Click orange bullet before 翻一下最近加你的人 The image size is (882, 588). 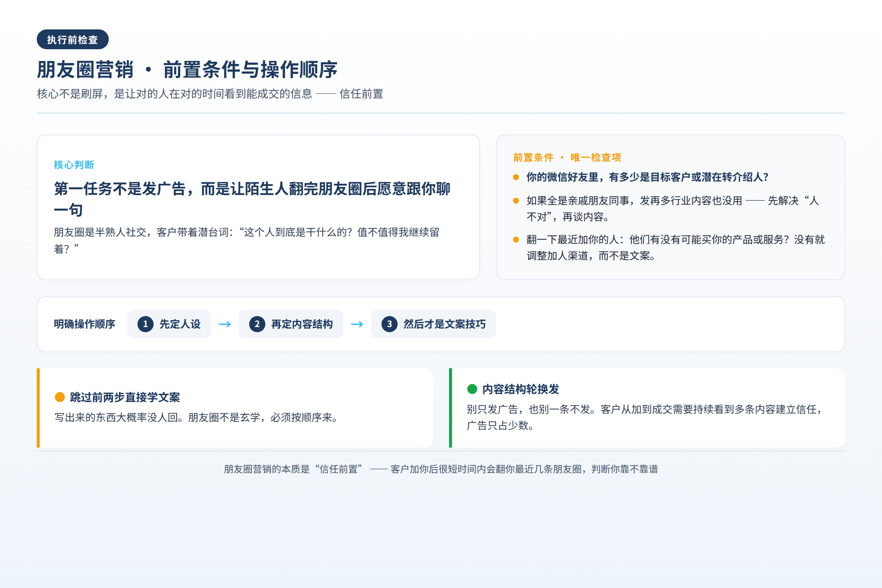coord(516,240)
